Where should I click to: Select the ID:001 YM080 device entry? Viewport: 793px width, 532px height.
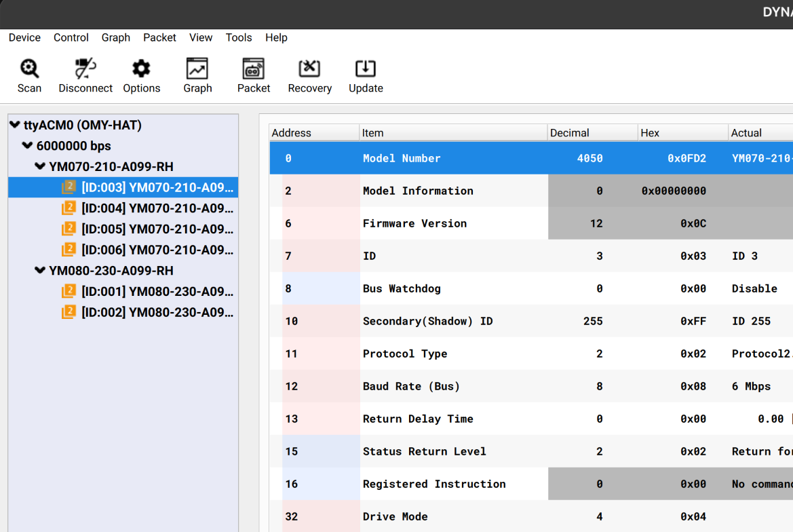click(156, 292)
